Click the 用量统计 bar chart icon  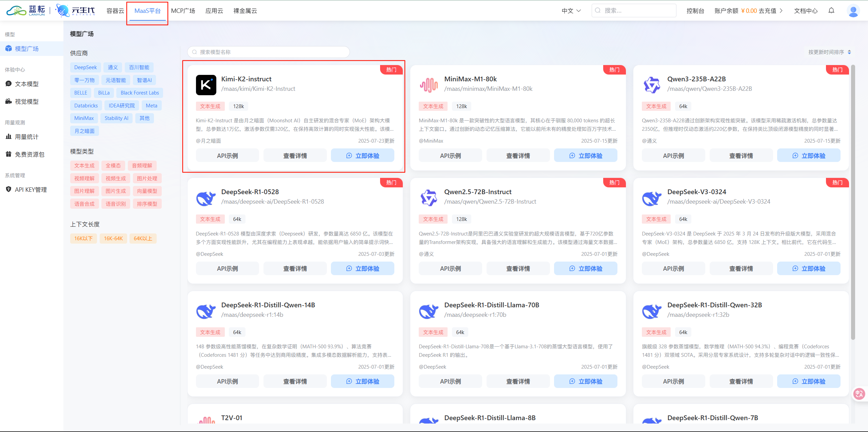[x=8, y=137]
